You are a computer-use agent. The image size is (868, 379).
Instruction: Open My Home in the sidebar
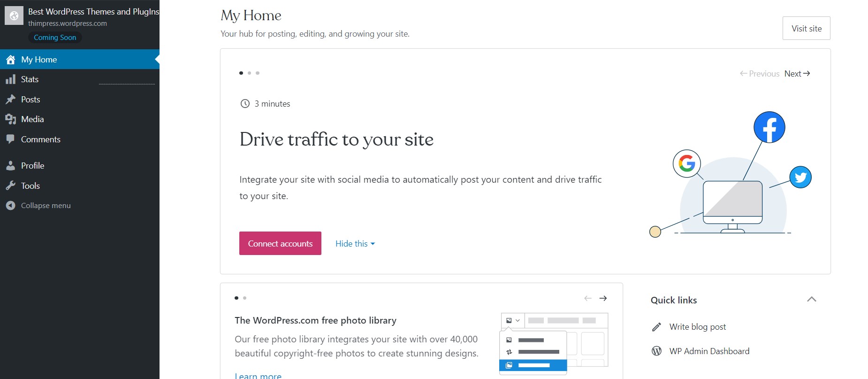point(39,60)
